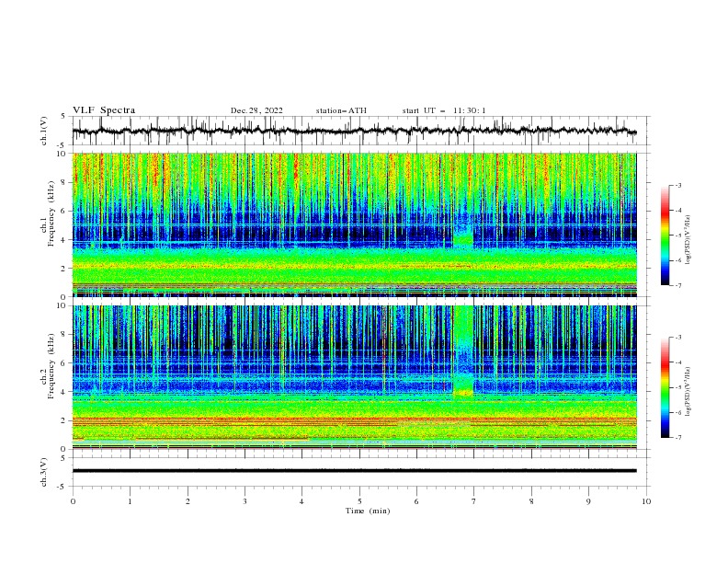Image resolution: width=728 pixels, height=563 pixels.
Task: Click the ch.1 "Frequency (kHz)" axis label
Action: click(x=51, y=214)
